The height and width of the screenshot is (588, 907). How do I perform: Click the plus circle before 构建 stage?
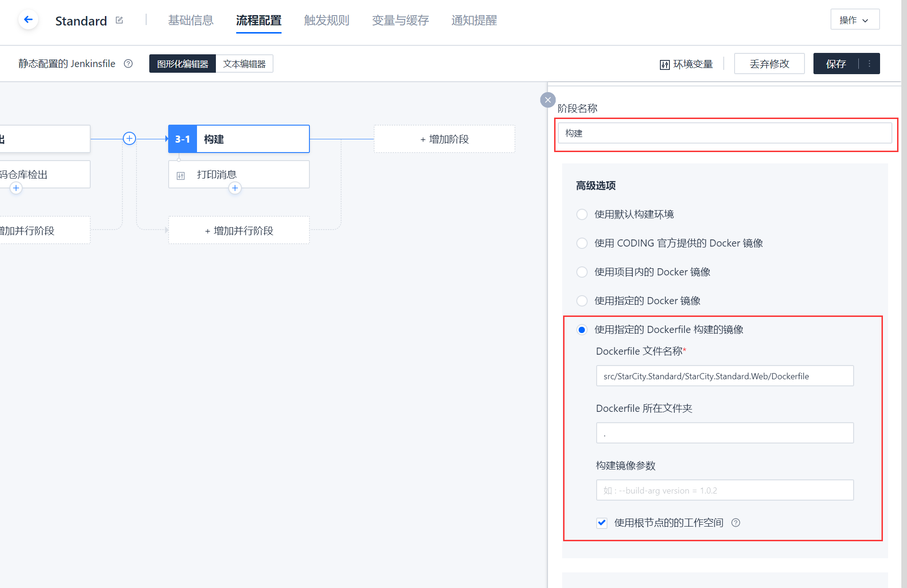pos(129,138)
